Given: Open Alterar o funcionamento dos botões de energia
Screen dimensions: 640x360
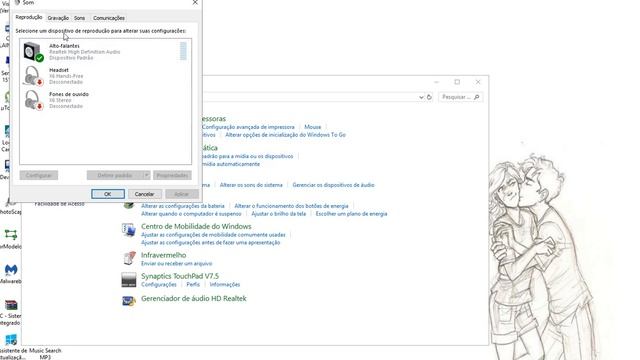Looking at the screenshot, I should pyautogui.click(x=291, y=206).
